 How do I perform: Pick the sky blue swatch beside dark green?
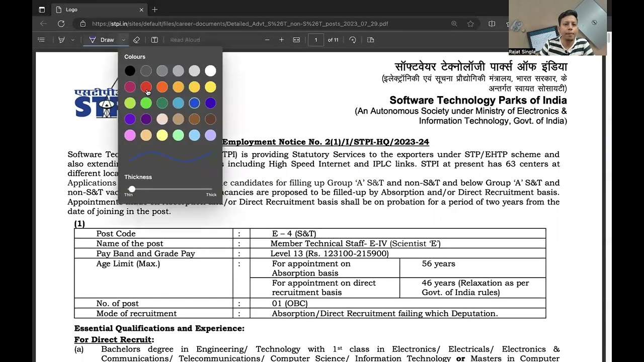178,103
